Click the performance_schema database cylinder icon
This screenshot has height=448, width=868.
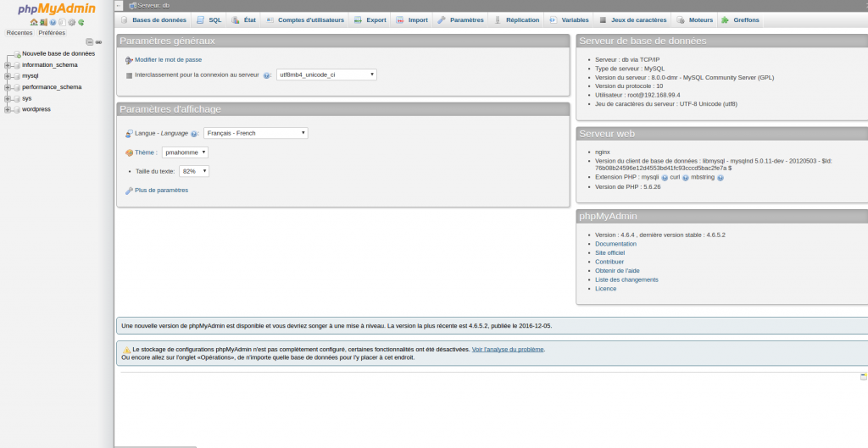17,87
